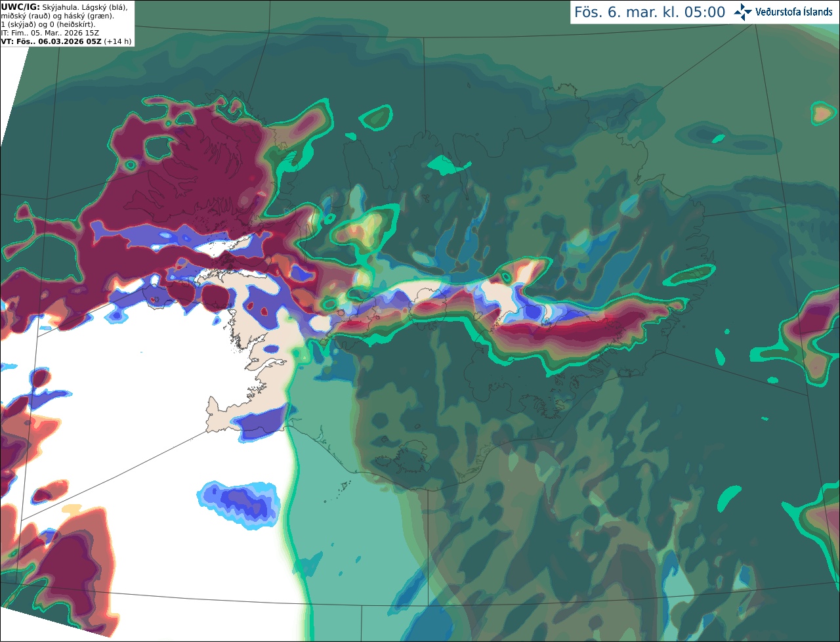Click the 'VT: Fös.. 06.03.2026 05Z (+14 h)' line

coord(66,41)
